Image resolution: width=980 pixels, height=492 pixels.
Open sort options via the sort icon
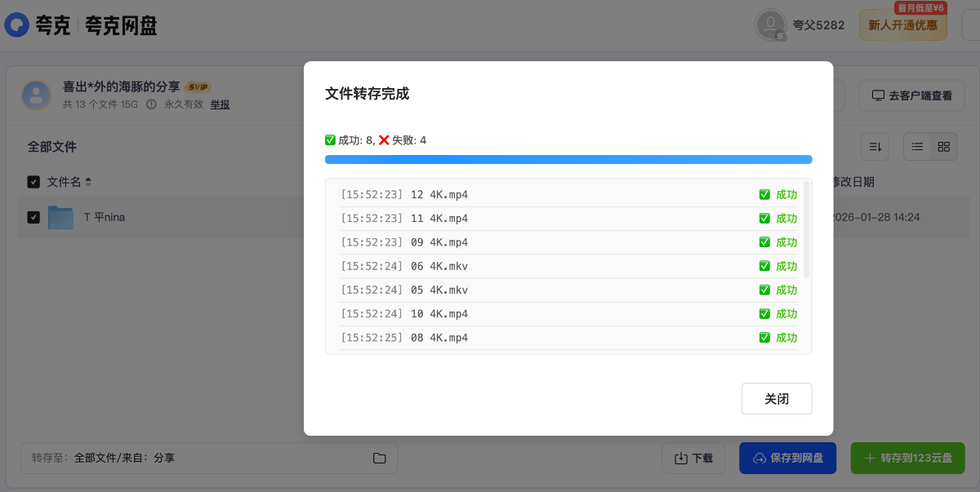[874, 146]
